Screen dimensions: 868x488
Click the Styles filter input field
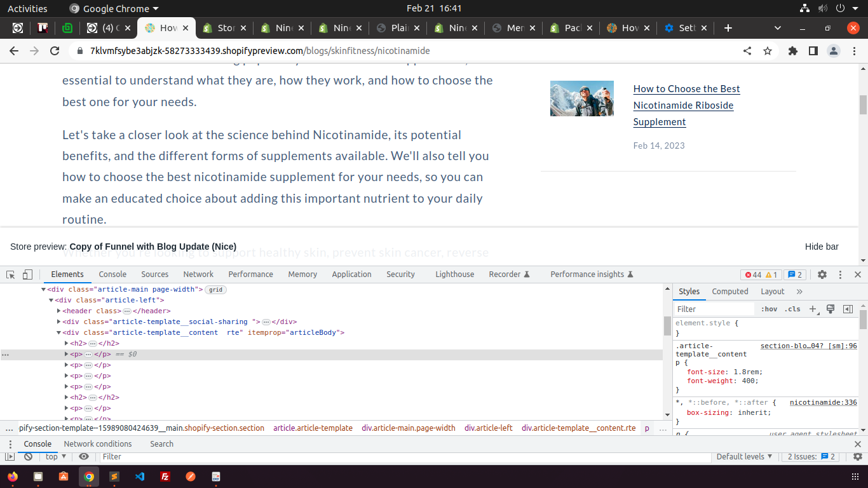[x=713, y=309]
